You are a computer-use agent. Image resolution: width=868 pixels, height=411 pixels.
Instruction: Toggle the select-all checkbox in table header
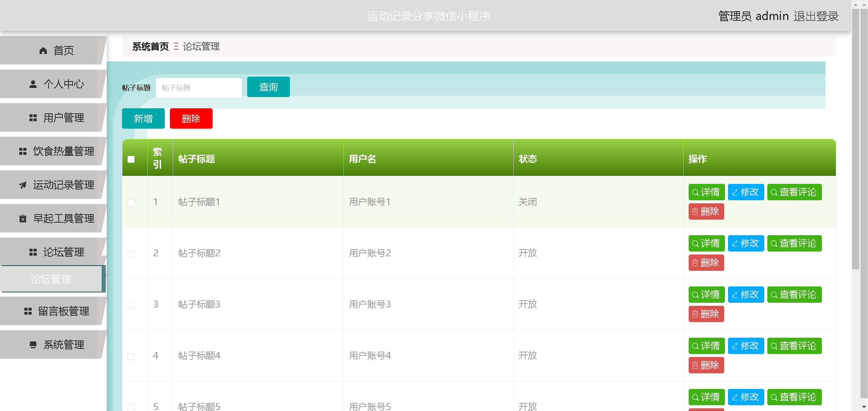(131, 159)
